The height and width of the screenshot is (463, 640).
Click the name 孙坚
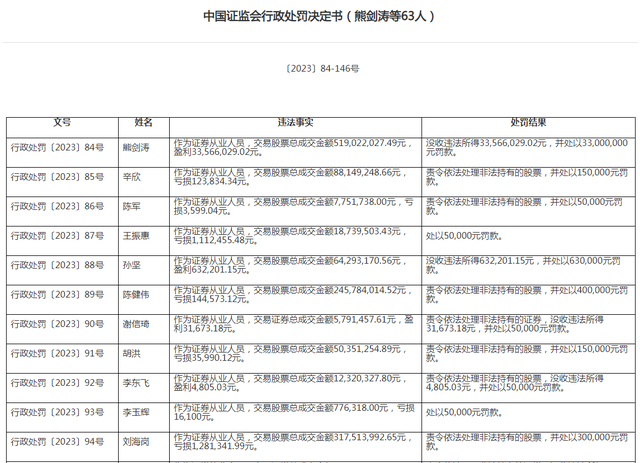pos(131,265)
